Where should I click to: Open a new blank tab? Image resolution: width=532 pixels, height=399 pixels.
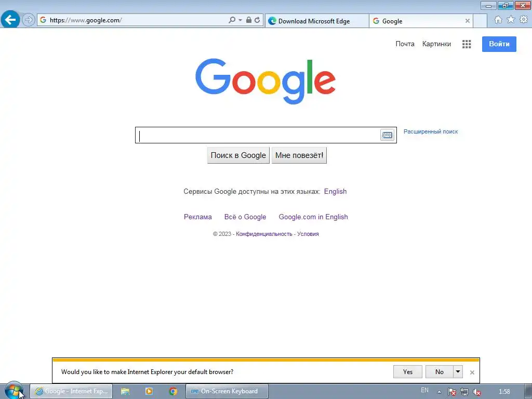pos(480,21)
